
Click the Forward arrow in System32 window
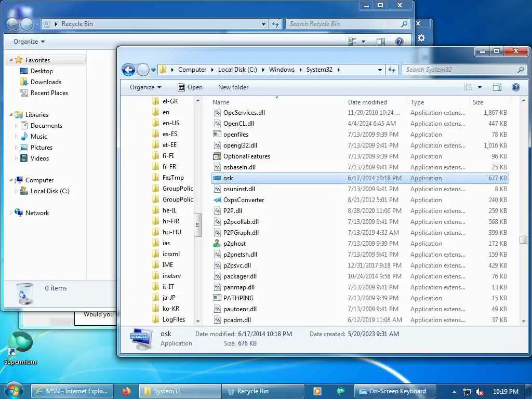(143, 70)
